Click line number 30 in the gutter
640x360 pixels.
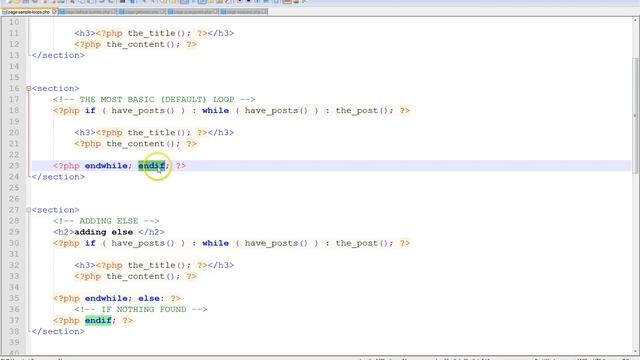point(14,243)
